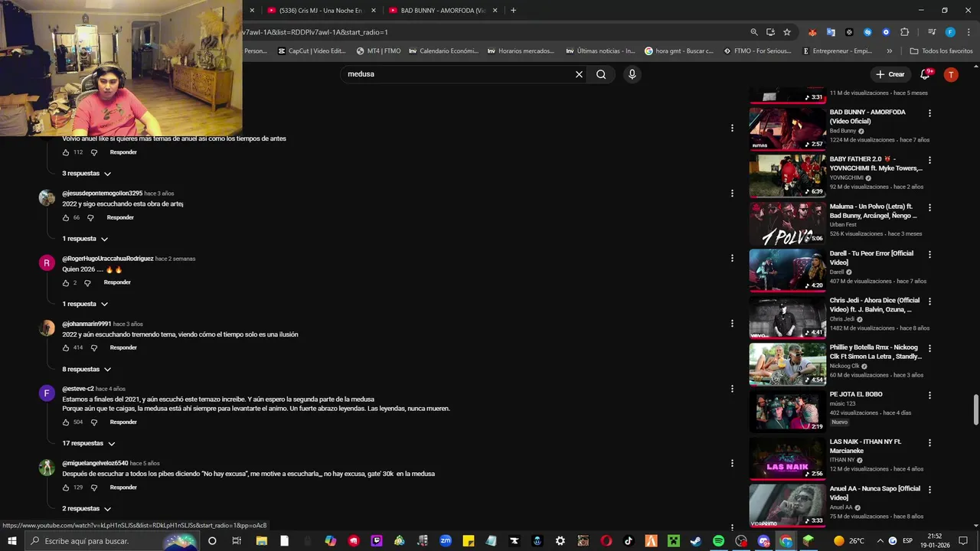Open the media control playlist icon

pyautogui.click(x=932, y=32)
